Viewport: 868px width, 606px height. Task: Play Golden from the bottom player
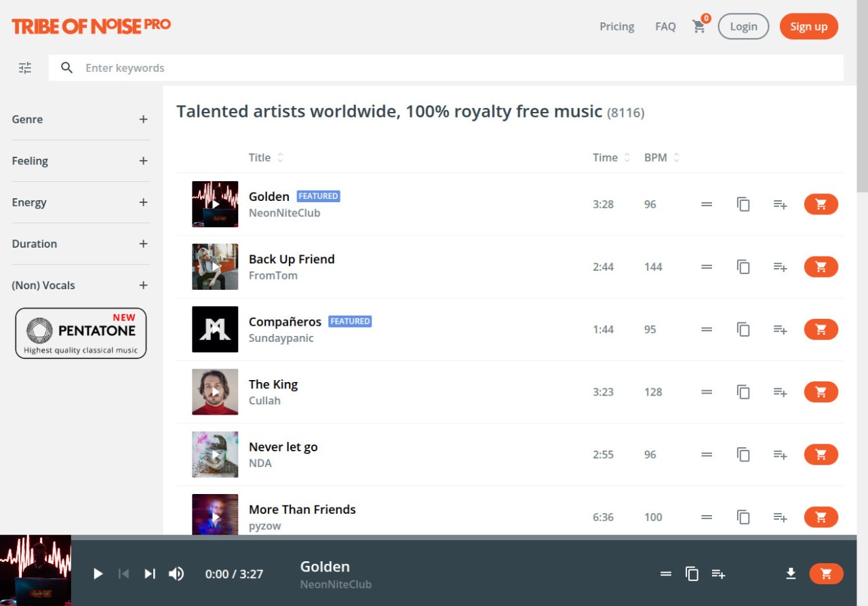pos(98,574)
